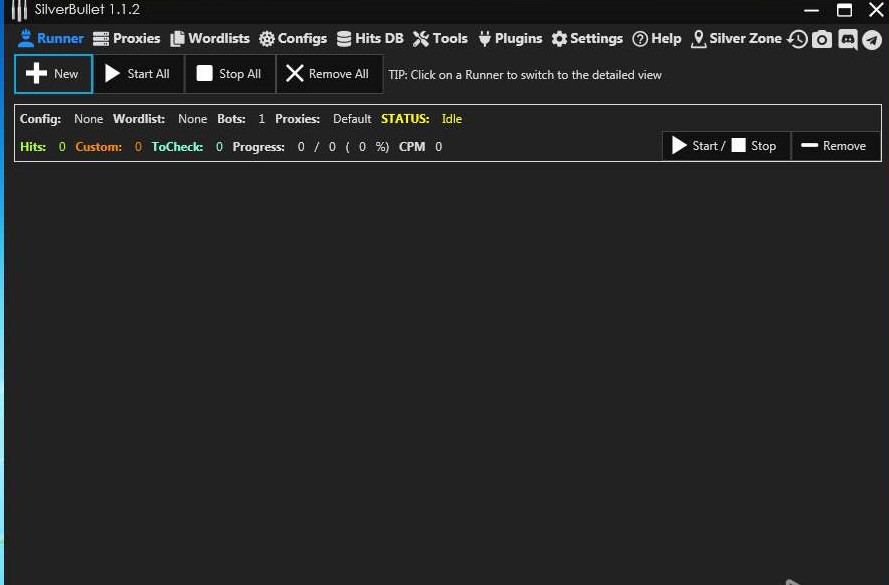The image size is (889, 585).
Task: Click the Hits count label
Action: (x=43, y=147)
